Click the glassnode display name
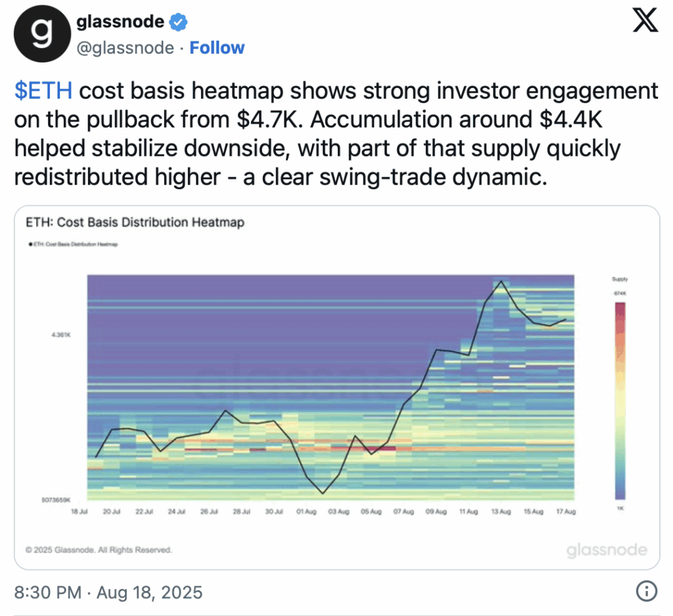This screenshot has height=616, width=673. coord(120,22)
